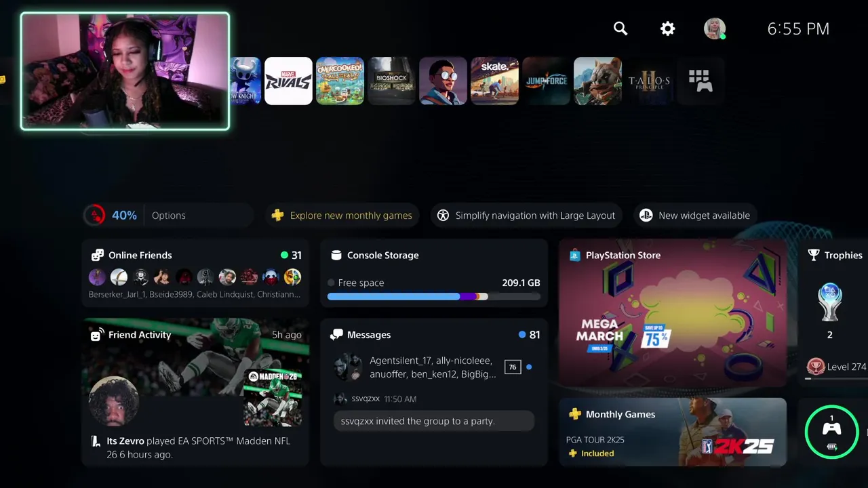This screenshot has height=488, width=868.
Task: Click the platinum trophy image
Action: click(830, 303)
